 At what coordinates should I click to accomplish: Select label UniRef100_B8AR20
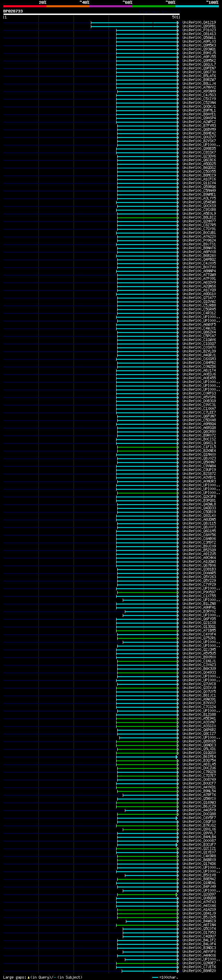(199, 971)
